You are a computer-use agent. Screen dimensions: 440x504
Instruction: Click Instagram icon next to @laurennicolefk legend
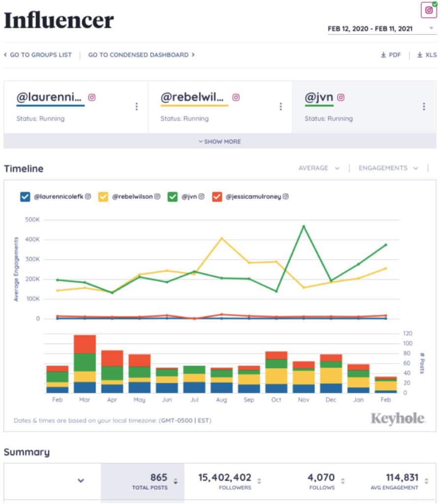pos(88,196)
